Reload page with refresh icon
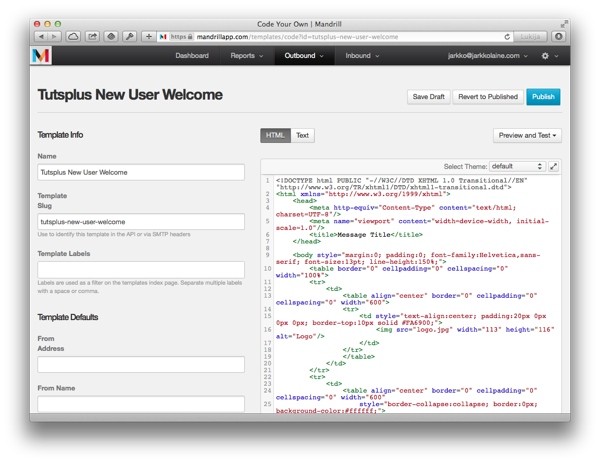The height and width of the screenshot is (463, 600). [x=507, y=37]
